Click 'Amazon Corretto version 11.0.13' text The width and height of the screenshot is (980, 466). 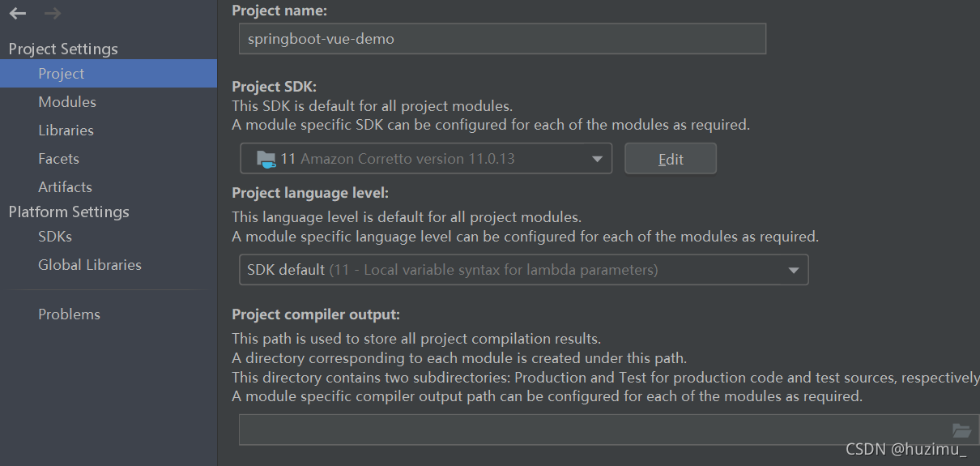407,159
